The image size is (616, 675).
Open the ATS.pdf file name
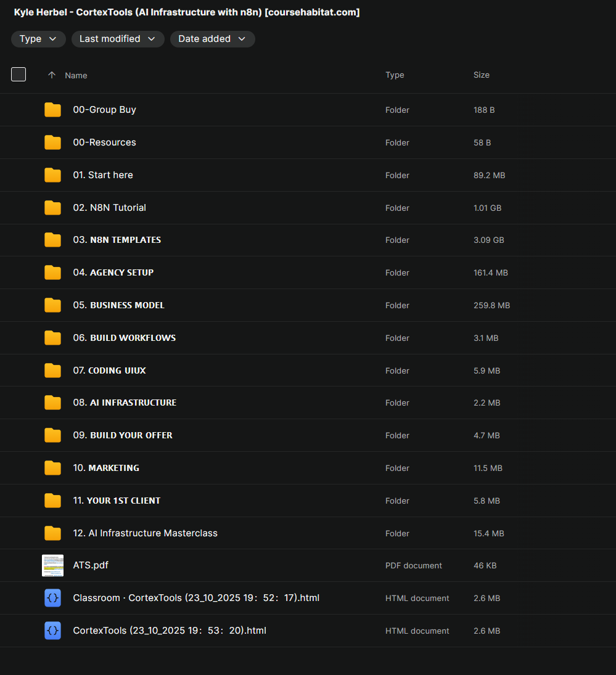coord(91,565)
